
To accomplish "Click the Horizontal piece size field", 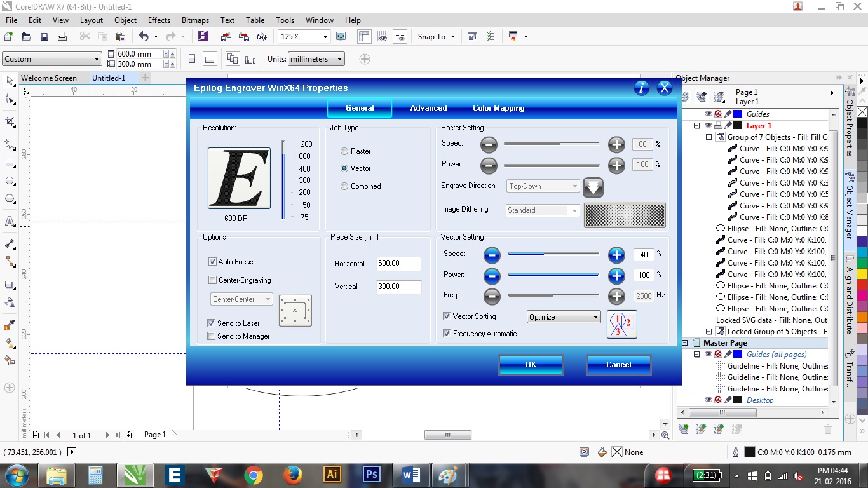I will [x=398, y=264].
